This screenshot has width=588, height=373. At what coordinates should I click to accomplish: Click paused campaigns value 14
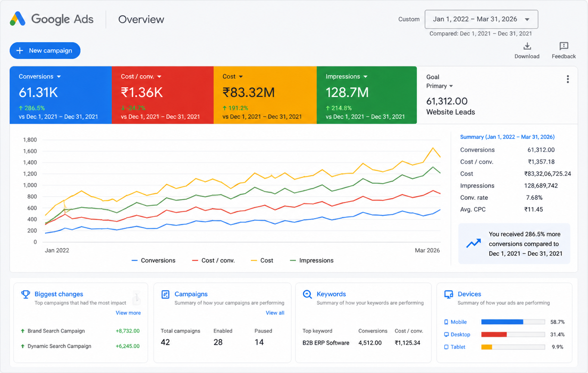coord(259,342)
